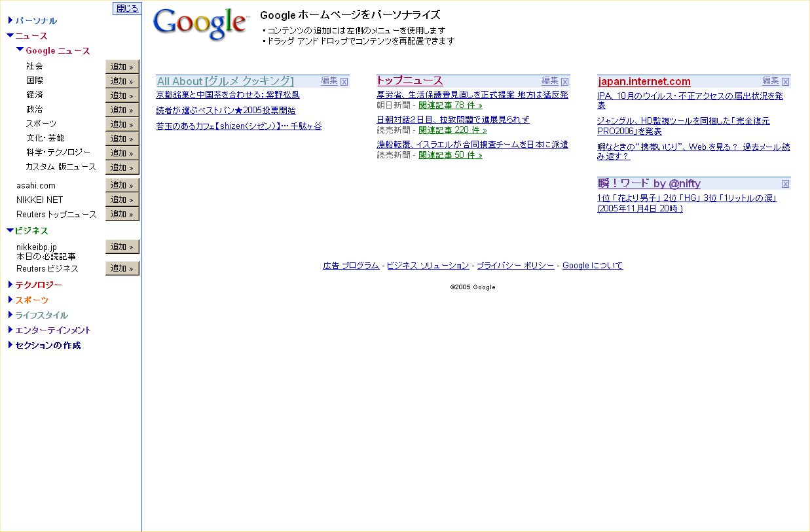Screen dimensions: 810x532
Task: Select nikkeibp.jp 本日の必読記事 entry
Action: click(46, 251)
